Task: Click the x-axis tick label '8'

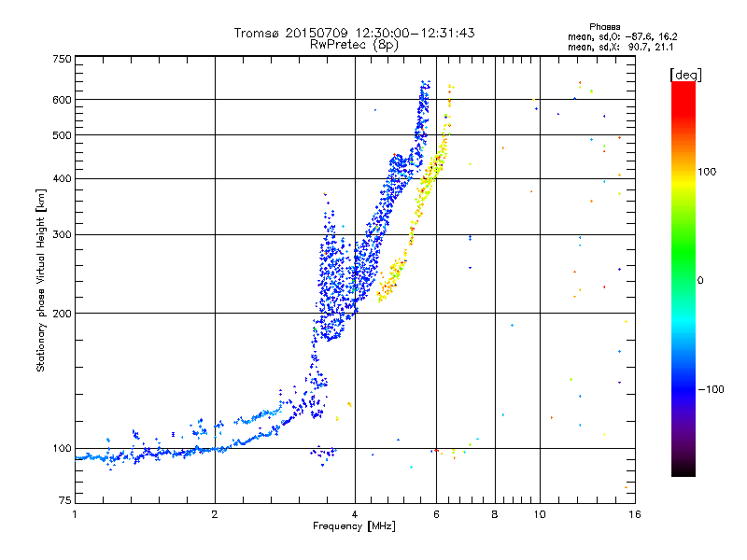Action: click(495, 514)
